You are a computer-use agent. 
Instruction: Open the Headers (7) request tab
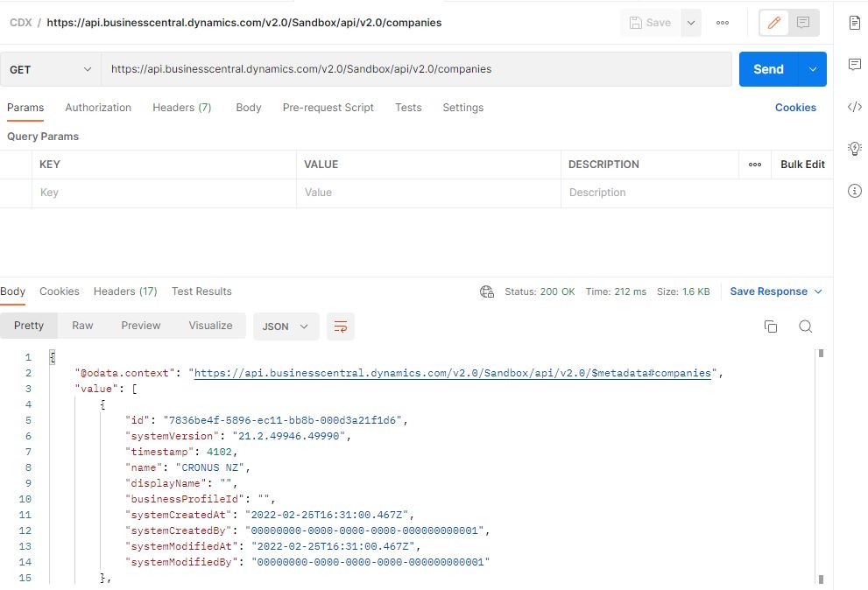tap(182, 108)
